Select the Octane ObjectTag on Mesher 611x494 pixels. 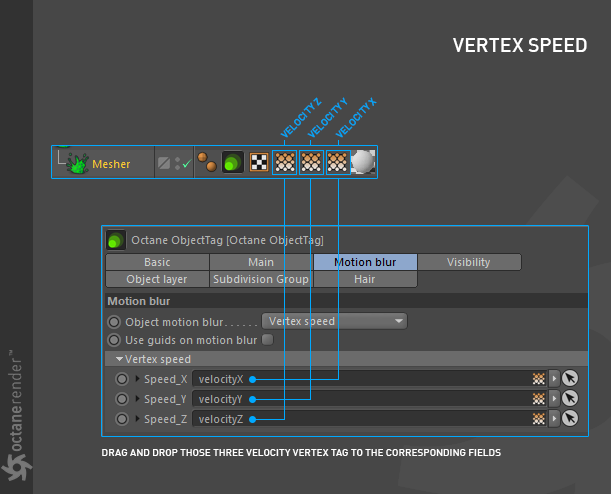[233, 162]
